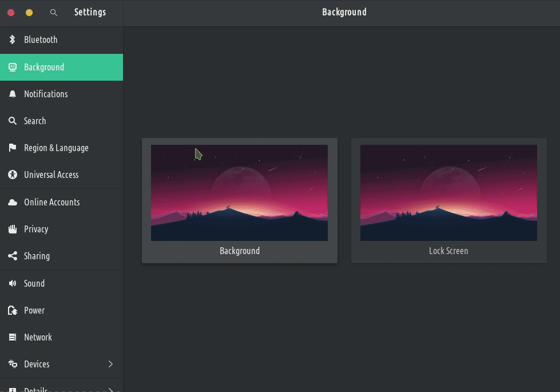The image size is (560, 392).
Task: Click the Devices icon in sidebar
Action: tap(12, 365)
